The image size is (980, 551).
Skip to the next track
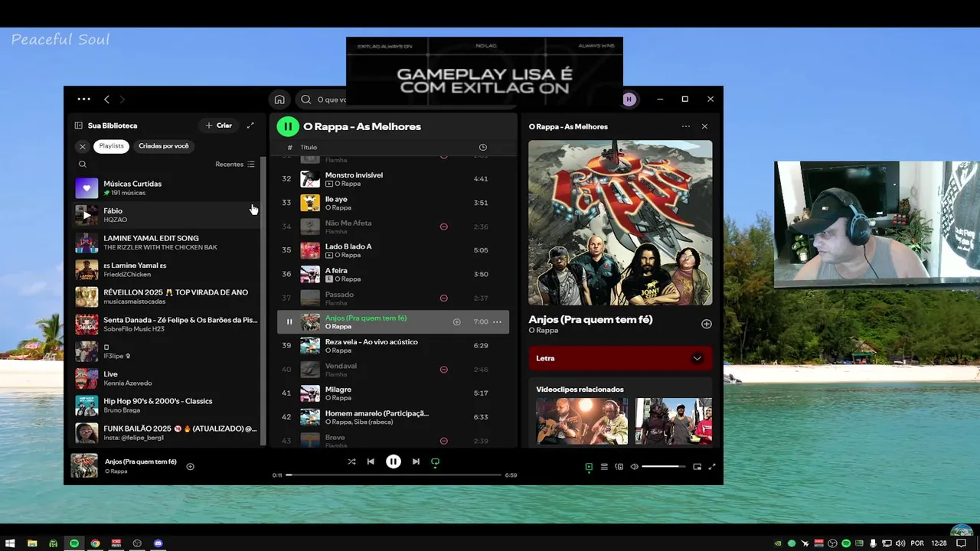[416, 461]
